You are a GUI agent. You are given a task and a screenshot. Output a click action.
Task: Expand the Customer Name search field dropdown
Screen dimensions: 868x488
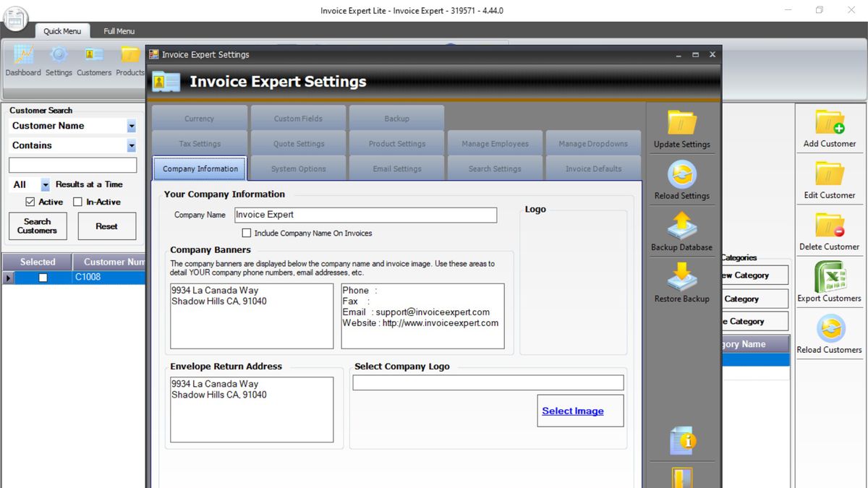click(x=132, y=126)
